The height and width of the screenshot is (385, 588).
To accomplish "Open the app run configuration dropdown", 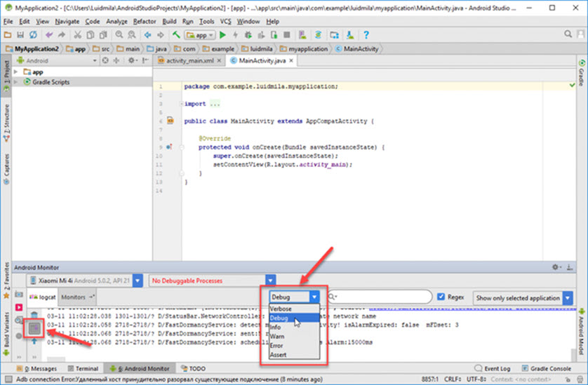I will coord(200,35).
